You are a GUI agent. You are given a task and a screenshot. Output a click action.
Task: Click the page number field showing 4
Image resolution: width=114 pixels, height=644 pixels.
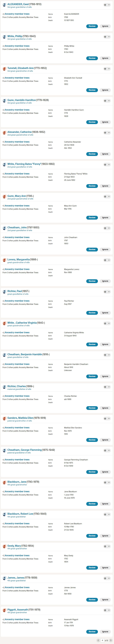[x=102, y=640]
